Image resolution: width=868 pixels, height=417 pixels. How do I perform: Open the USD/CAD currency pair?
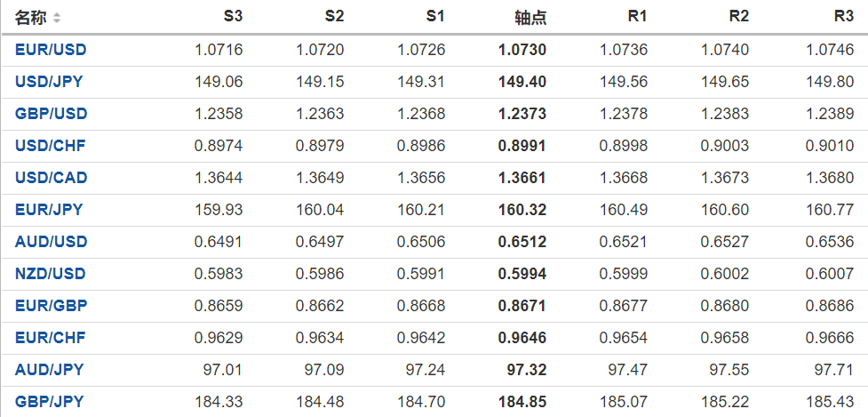tap(51, 178)
